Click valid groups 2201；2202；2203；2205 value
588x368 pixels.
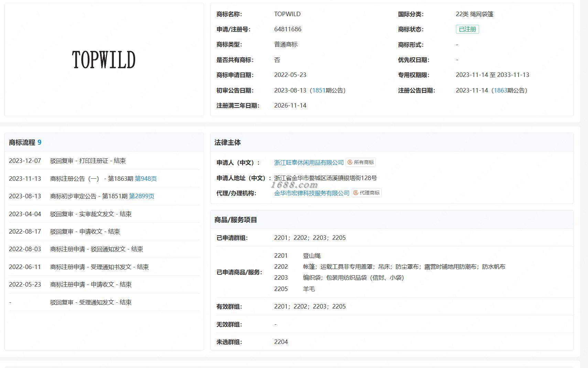(x=310, y=306)
